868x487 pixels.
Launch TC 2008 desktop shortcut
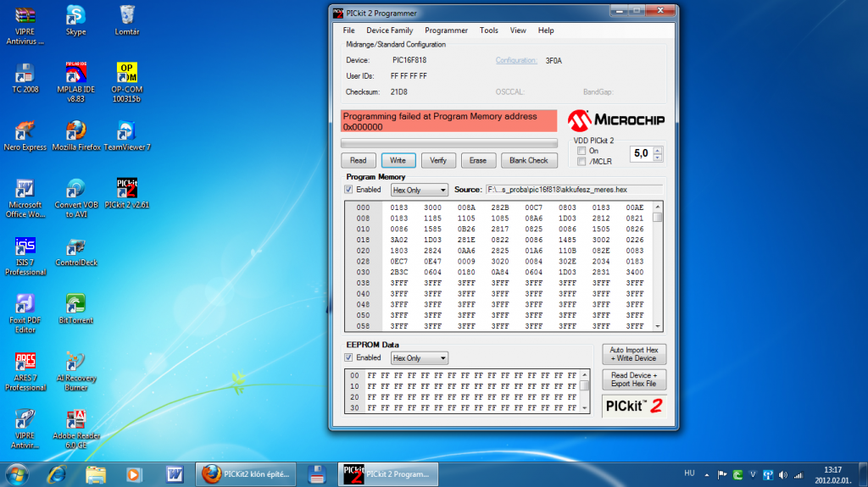(25, 78)
